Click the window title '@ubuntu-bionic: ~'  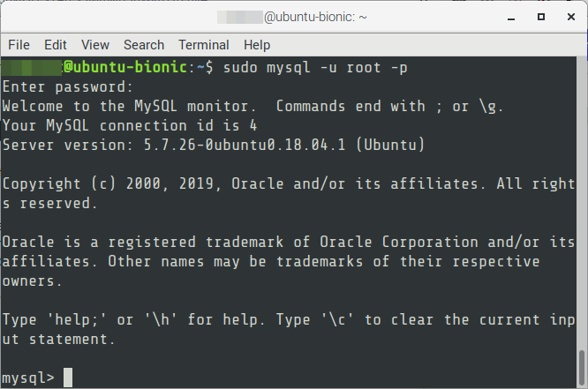[315, 17]
